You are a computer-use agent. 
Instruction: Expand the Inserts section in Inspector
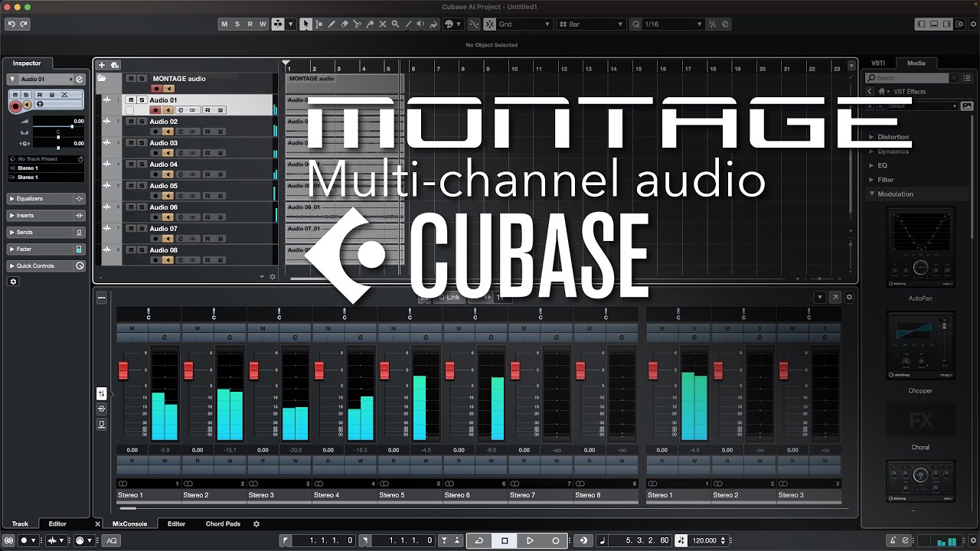coord(46,216)
